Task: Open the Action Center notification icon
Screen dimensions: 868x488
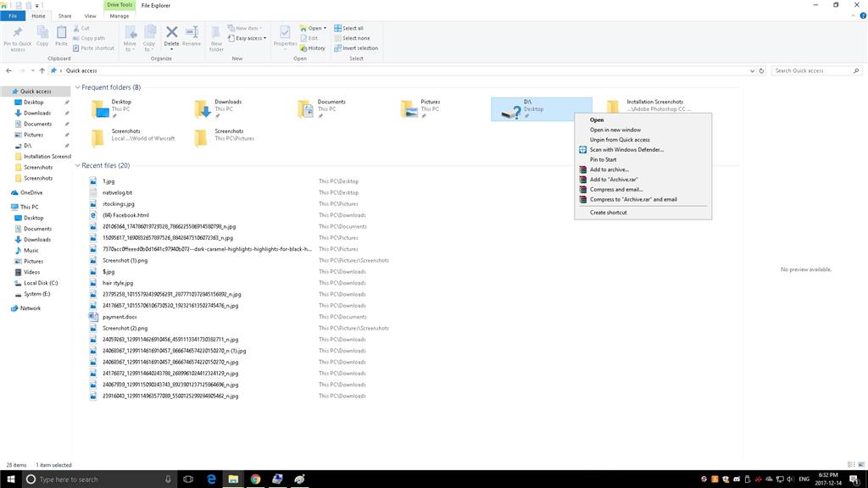Action: coord(854,480)
